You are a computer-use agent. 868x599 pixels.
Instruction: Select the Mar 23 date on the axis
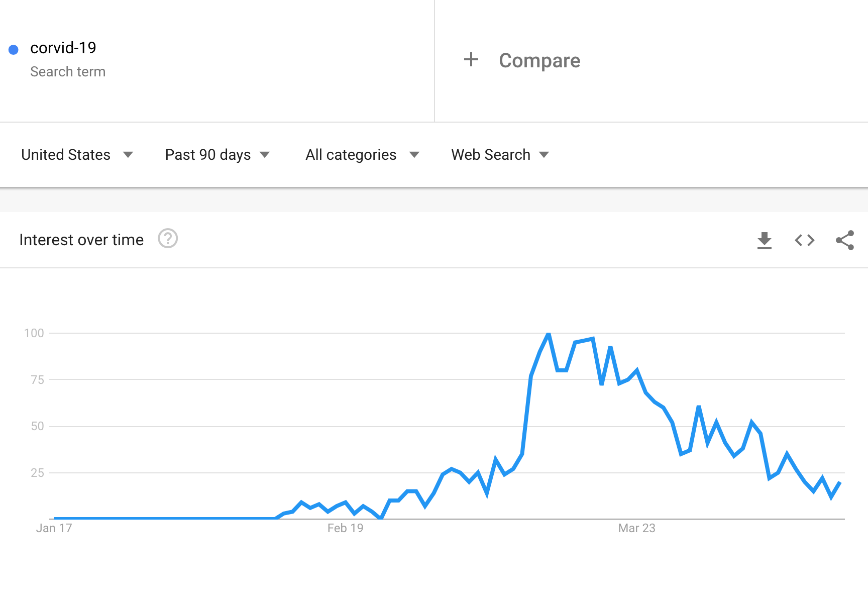[x=636, y=528]
